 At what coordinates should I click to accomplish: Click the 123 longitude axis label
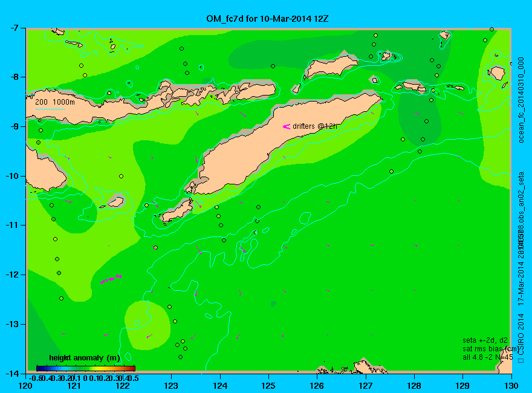(x=171, y=386)
